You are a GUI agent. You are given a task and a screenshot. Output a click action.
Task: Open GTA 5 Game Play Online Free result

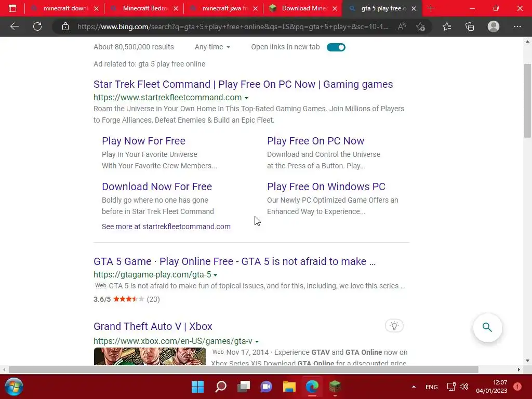234,262
